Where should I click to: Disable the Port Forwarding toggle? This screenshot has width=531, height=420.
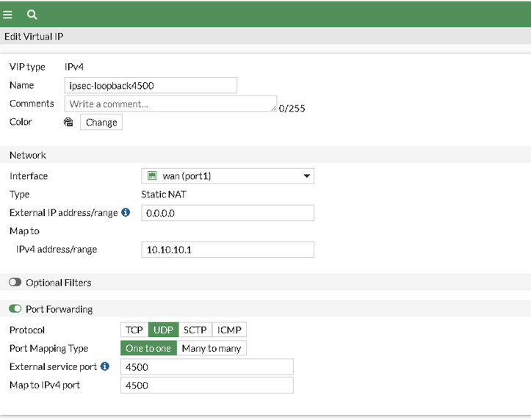click(15, 309)
